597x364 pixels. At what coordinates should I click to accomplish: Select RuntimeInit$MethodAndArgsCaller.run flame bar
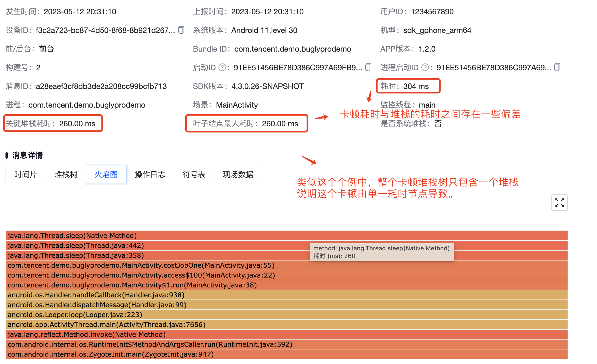(287, 344)
